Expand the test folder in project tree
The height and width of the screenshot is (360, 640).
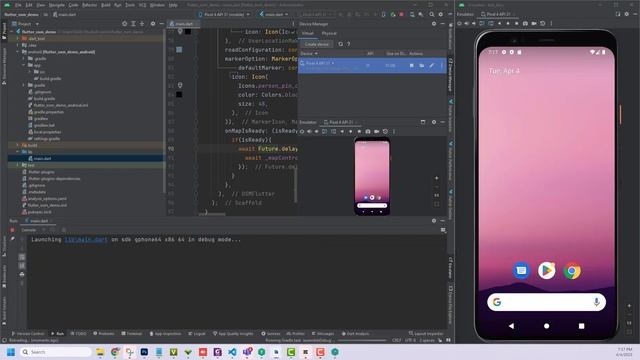point(18,165)
